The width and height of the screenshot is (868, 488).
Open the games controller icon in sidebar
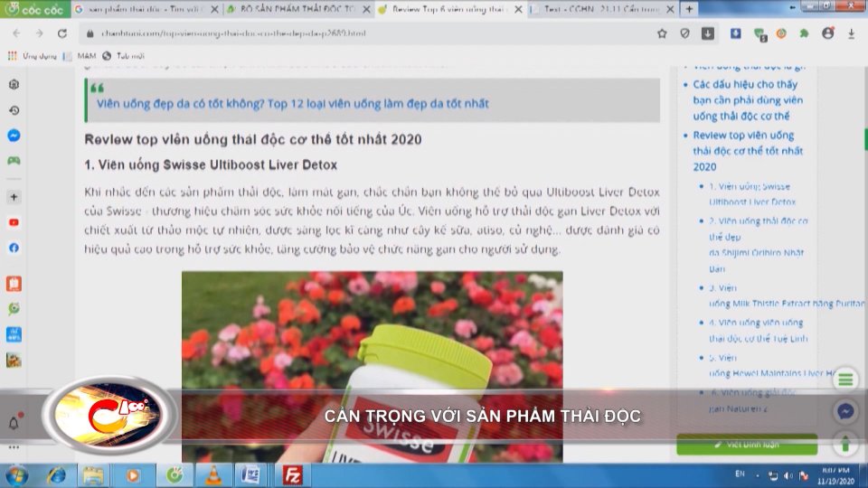[14, 161]
